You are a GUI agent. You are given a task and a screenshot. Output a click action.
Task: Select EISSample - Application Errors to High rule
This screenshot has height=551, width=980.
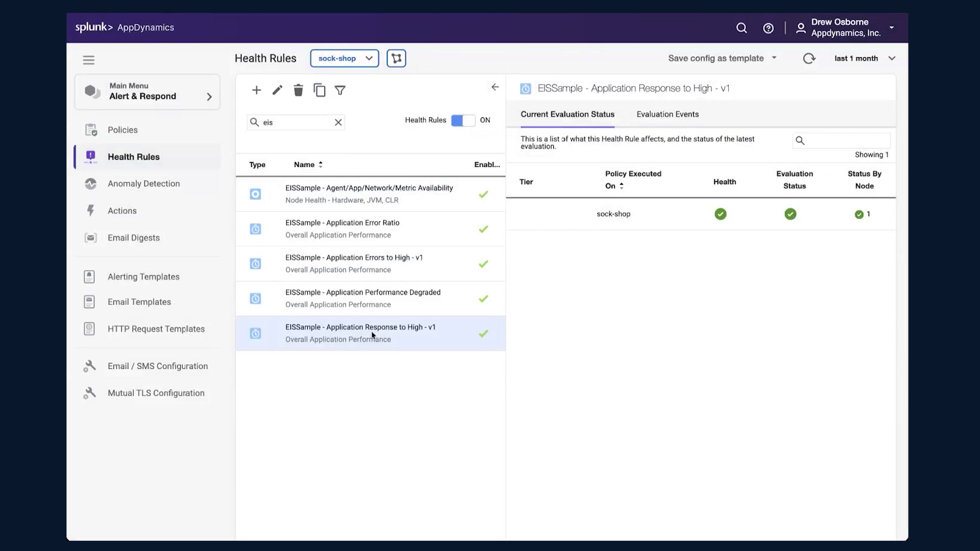tap(371, 264)
